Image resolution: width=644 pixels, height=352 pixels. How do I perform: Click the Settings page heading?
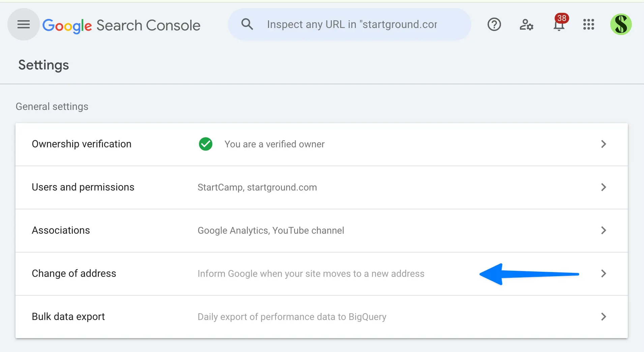43,65
